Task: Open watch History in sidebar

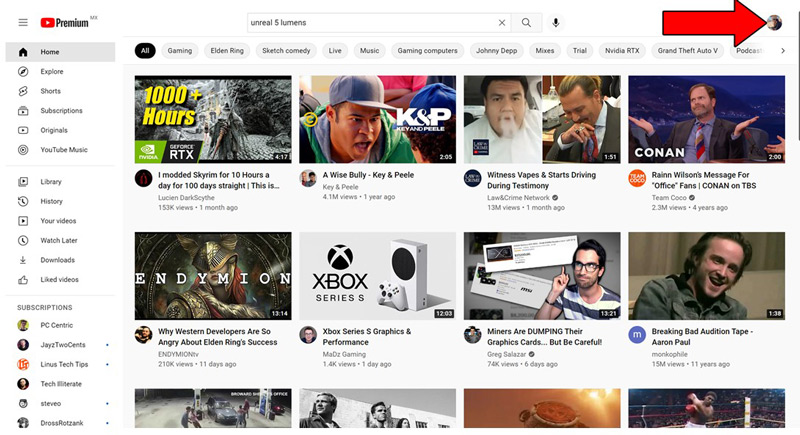Action: click(60, 201)
